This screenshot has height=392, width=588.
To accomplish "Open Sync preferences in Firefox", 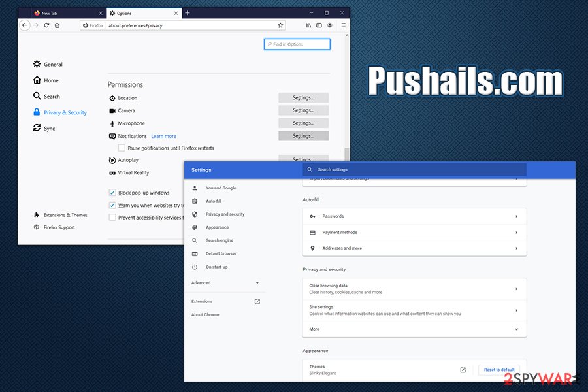I will (x=44, y=128).
